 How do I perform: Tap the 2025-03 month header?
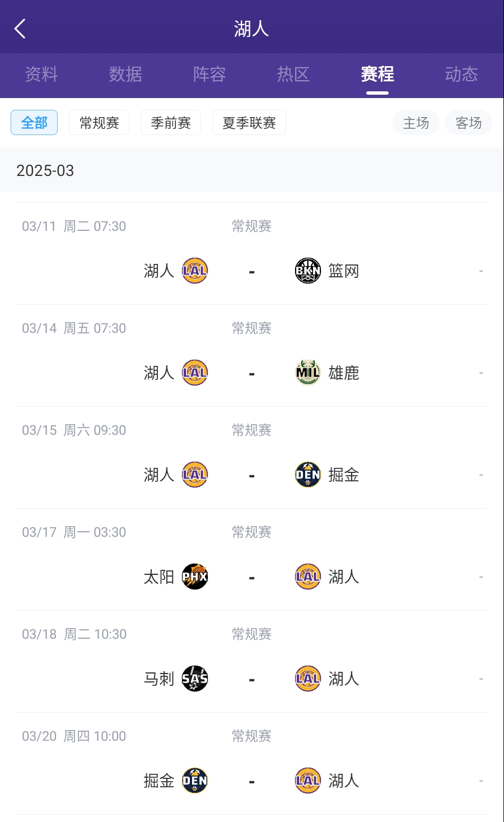point(45,170)
